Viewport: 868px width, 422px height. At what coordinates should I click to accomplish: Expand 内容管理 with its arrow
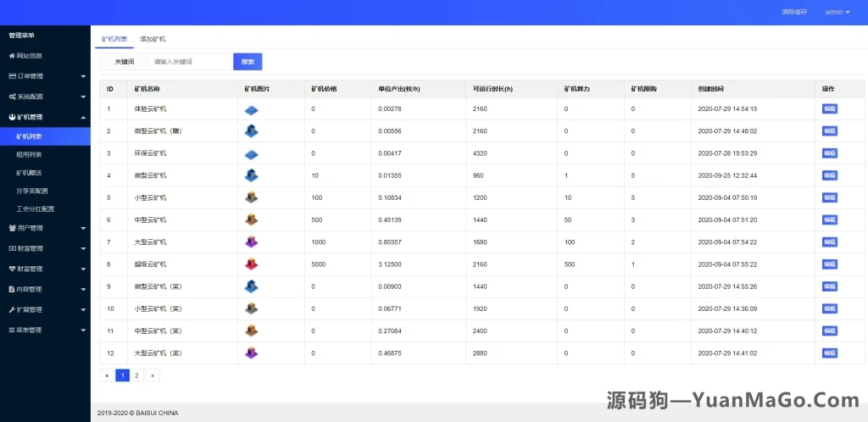click(83, 289)
